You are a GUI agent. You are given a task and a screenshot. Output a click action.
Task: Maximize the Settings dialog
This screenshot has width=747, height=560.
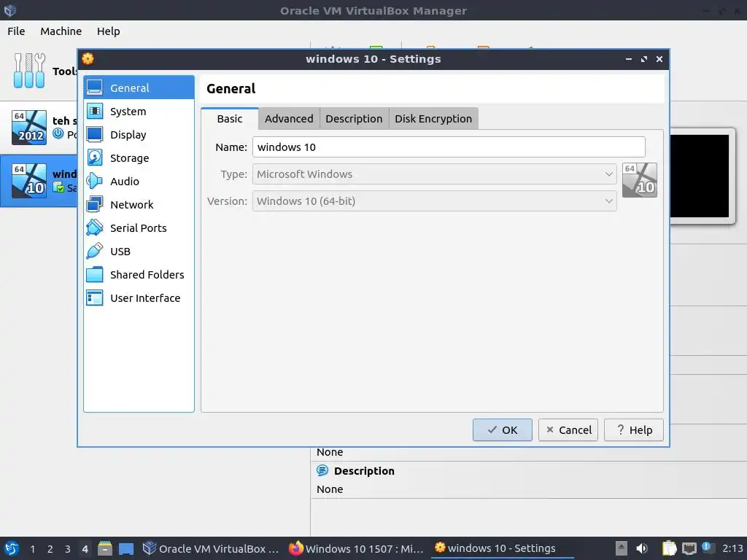click(x=644, y=59)
